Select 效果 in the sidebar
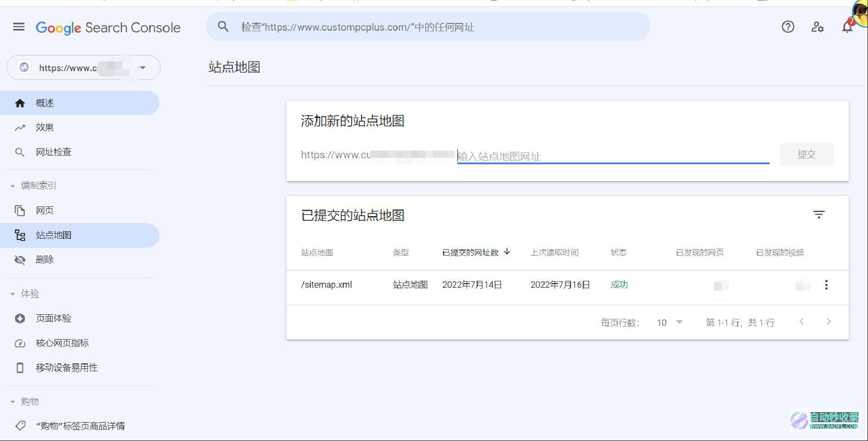Image resolution: width=868 pixels, height=441 pixels. (x=79, y=128)
